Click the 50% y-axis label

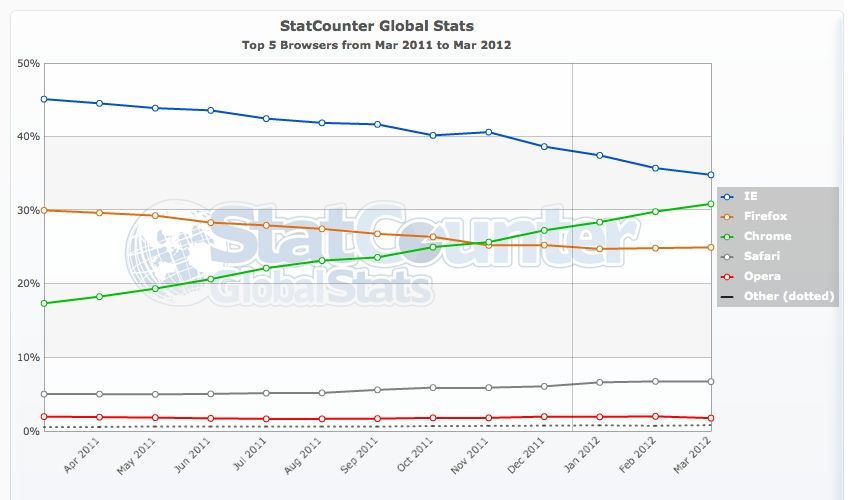tap(28, 63)
